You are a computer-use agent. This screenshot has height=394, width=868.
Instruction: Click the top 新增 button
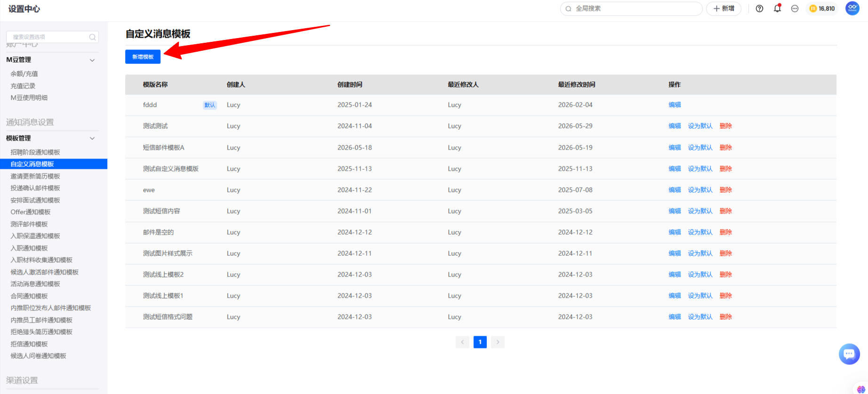723,8
